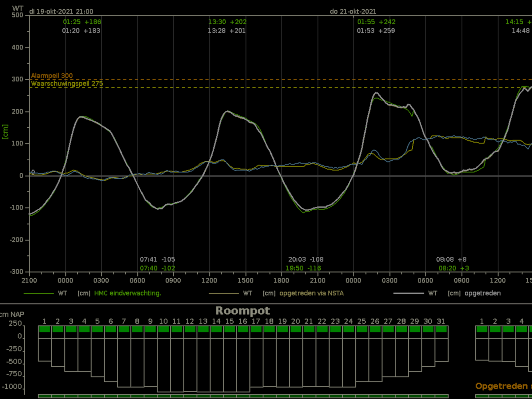
Task: Select the peak annotation '01:55 +242'
Action: [376, 22]
